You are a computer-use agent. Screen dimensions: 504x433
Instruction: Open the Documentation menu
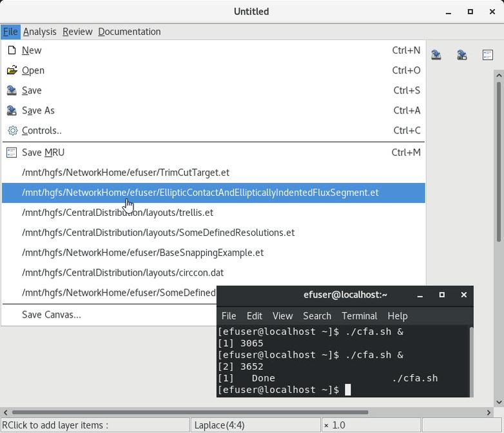click(x=129, y=32)
